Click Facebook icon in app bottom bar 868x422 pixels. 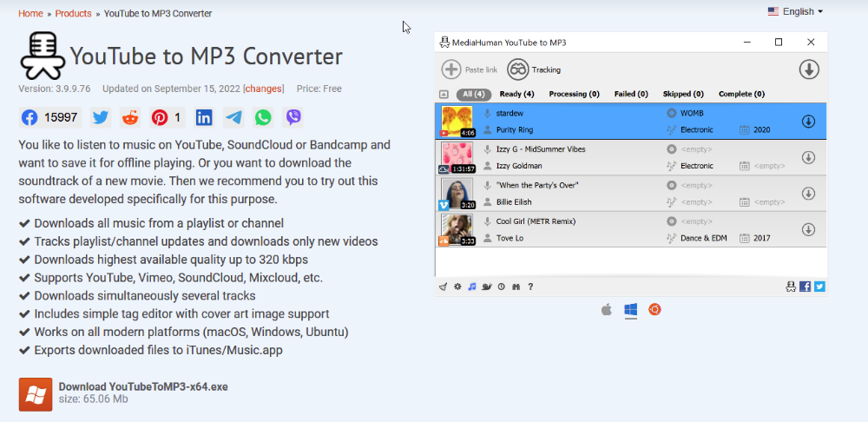806,287
